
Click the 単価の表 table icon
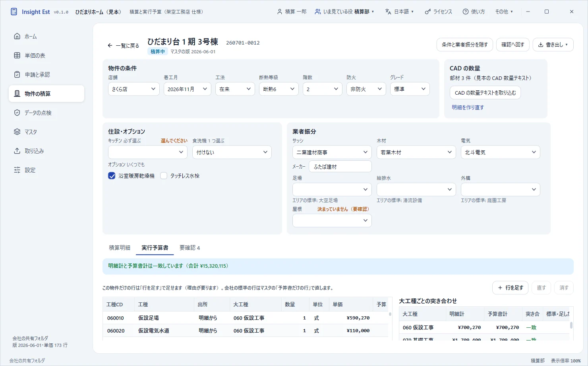17,55
